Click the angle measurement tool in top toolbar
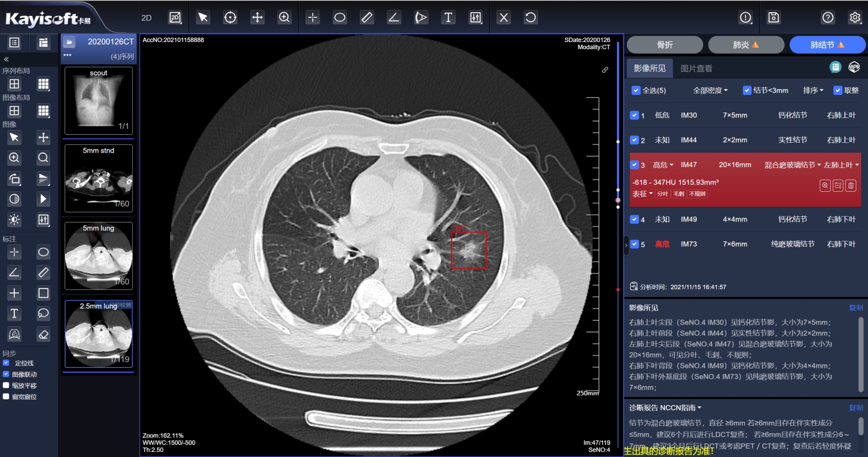 pos(394,18)
